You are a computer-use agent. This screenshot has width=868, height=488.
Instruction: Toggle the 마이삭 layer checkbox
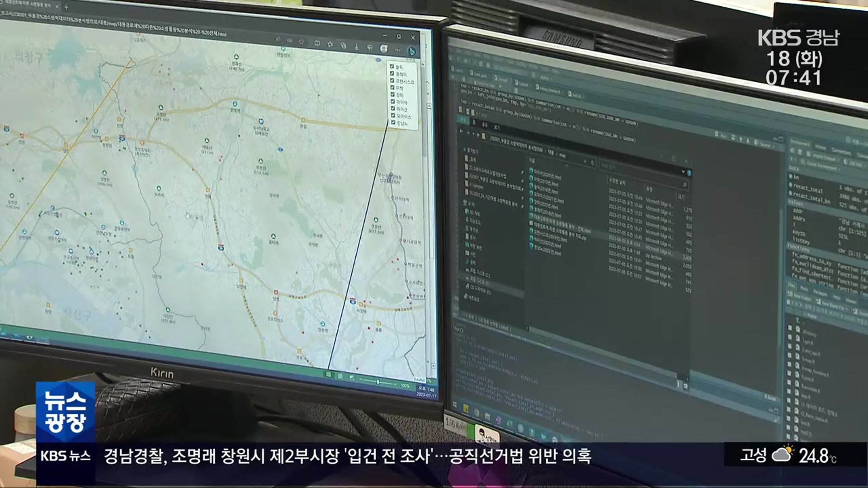pyautogui.click(x=392, y=101)
